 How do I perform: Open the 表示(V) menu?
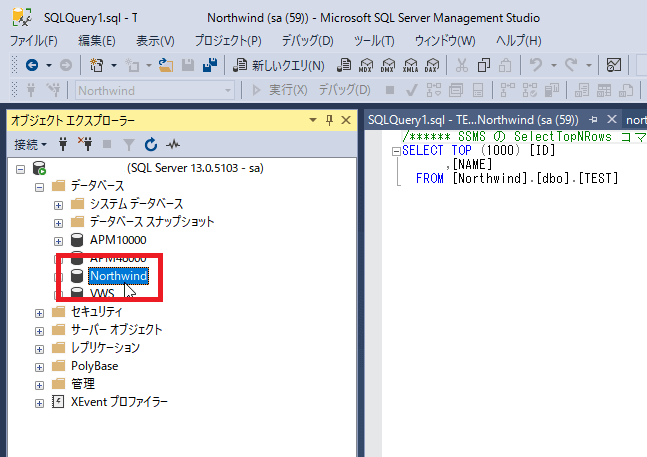click(155, 41)
